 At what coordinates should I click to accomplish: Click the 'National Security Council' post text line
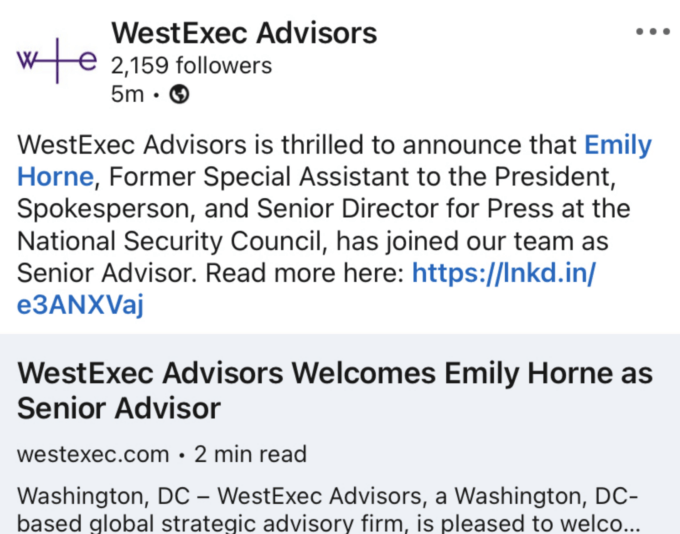(171, 241)
